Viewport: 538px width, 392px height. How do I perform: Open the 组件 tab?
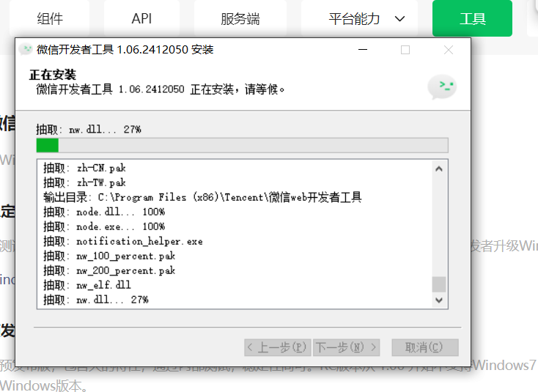click(x=49, y=18)
